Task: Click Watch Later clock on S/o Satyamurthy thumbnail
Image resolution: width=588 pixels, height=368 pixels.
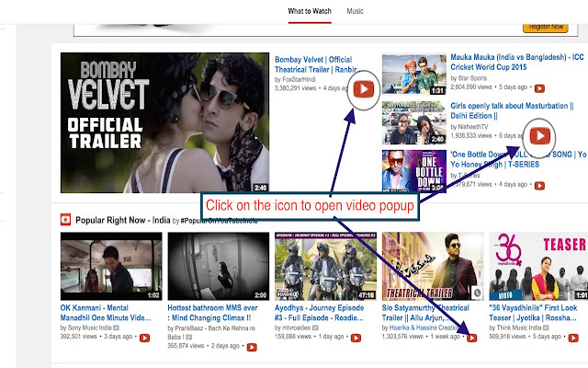Action: tap(477, 293)
